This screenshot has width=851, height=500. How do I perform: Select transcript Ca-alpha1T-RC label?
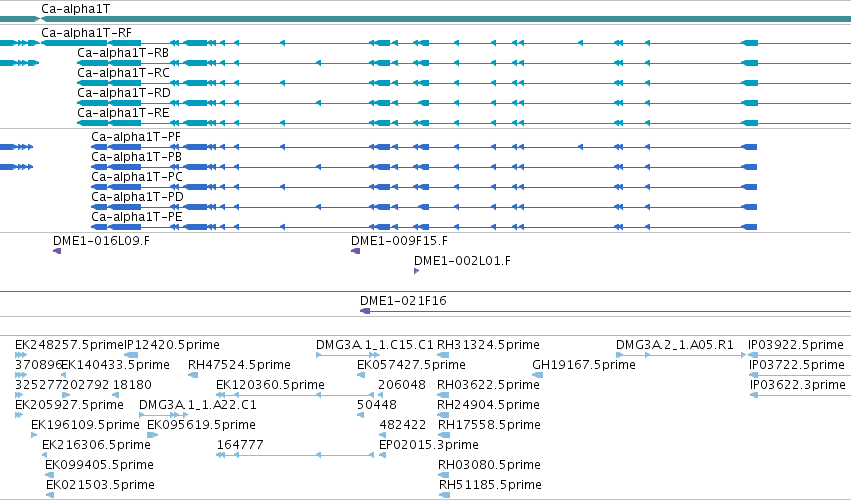(x=123, y=73)
